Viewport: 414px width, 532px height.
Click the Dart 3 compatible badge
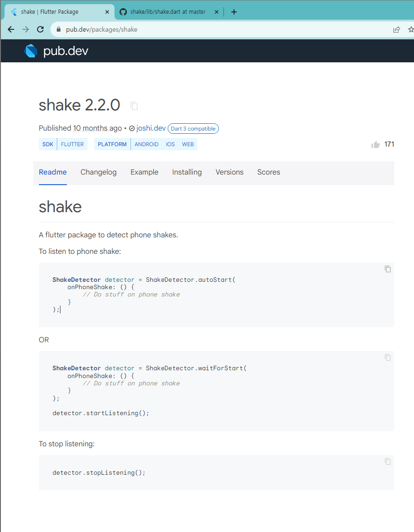coord(193,129)
